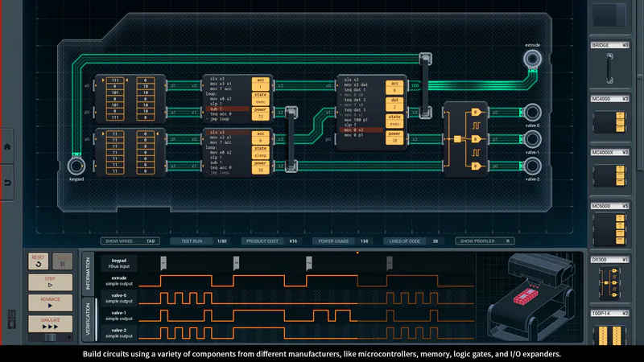
Task: Click the TEST RUN 1/80 indicator
Action: pos(200,241)
